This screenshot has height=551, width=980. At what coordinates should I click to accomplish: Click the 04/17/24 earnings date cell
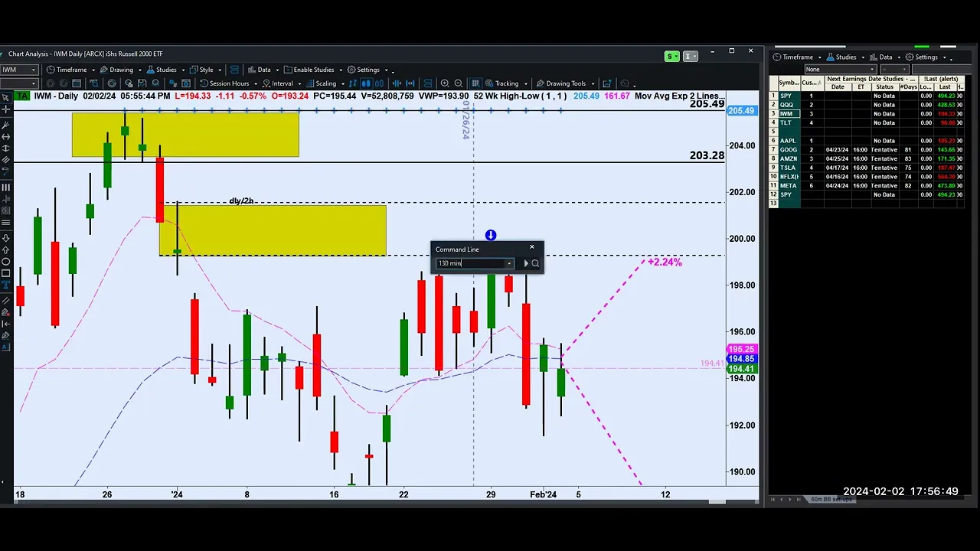[838, 168]
